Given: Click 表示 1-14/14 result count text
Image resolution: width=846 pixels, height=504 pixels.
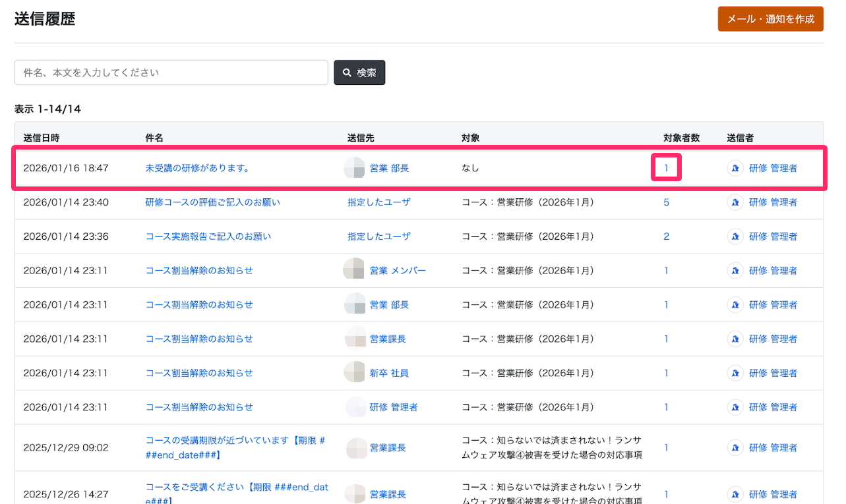Looking at the screenshot, I should point(47,109).
